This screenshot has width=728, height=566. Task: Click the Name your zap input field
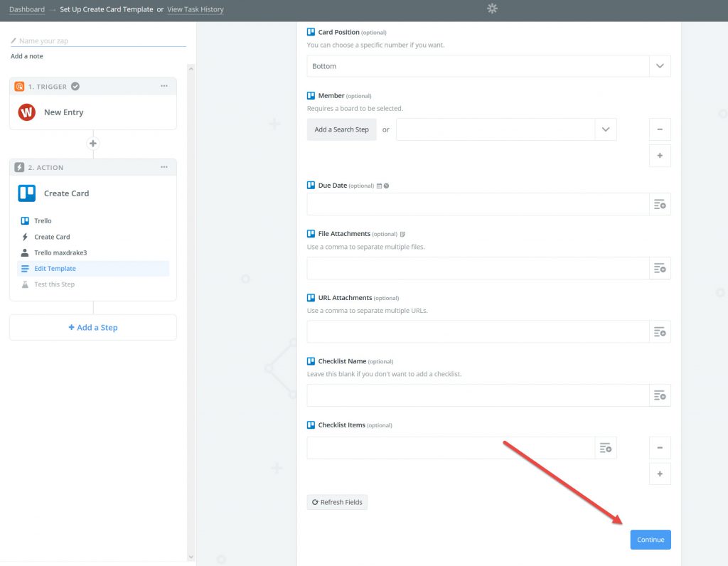pos(100,41)
